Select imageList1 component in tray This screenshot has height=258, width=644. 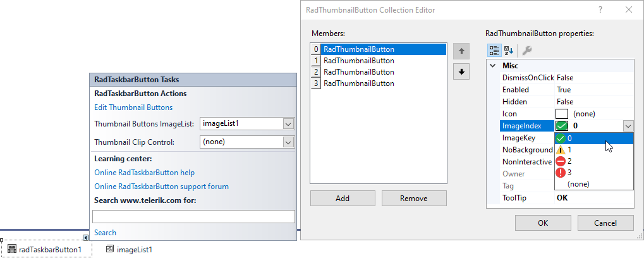[x=130, y=249]
